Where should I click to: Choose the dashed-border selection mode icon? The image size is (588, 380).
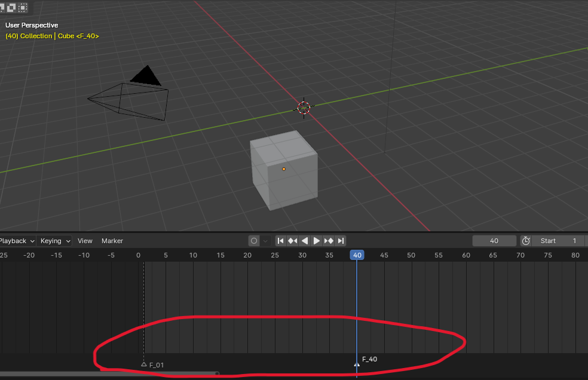coord(23,8)
